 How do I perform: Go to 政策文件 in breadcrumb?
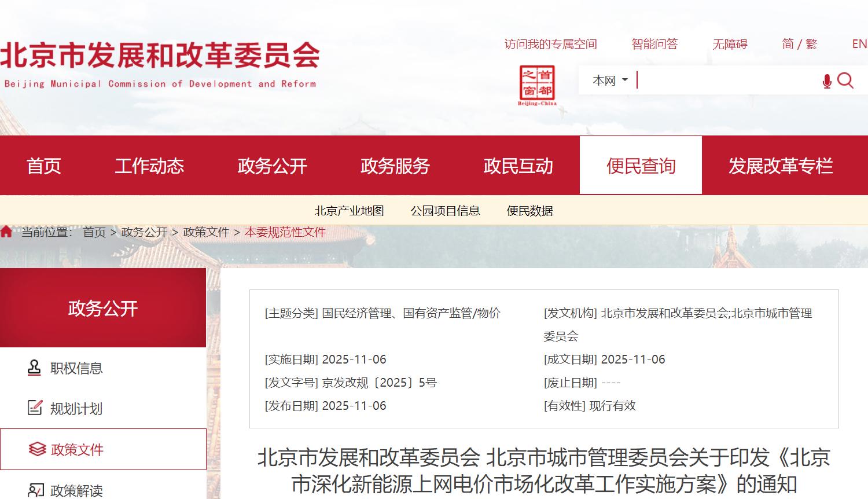(206, 232)
